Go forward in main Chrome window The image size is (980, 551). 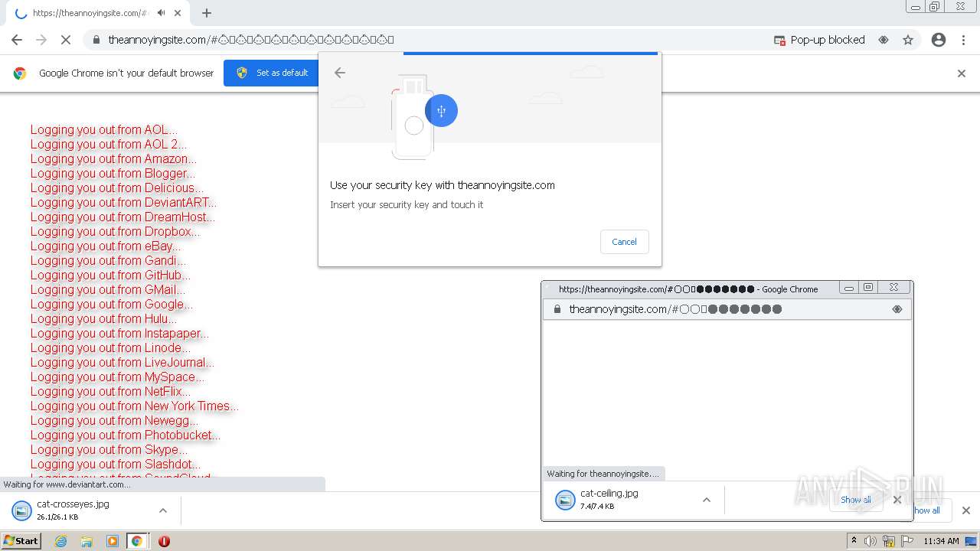tap(41, 40)
